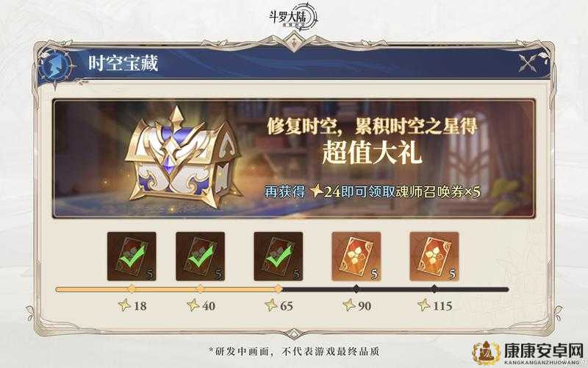Click the progress bar diamond at 65
Viewport: 588px width, 368px height.
tap(279, 289)
